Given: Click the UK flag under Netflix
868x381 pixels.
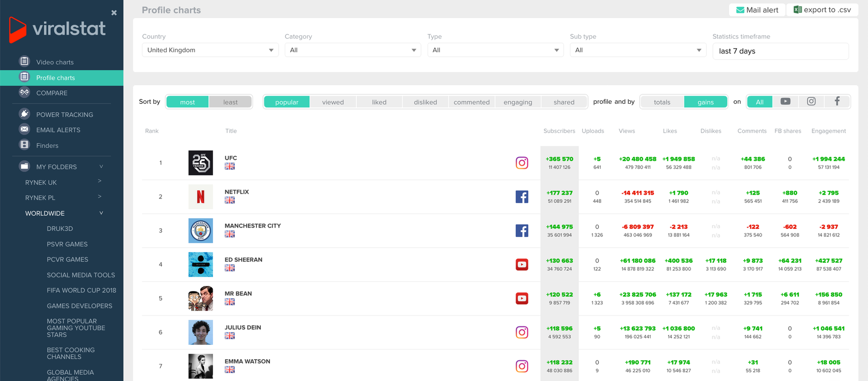Looking at the screenshot, I should 230,200.
